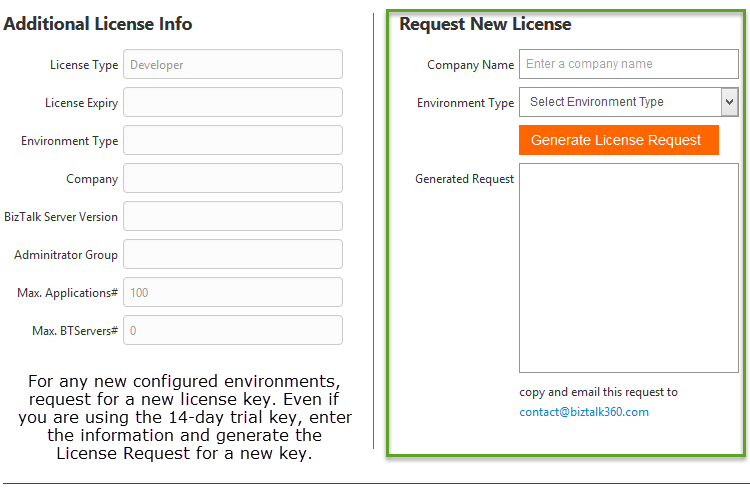Click the License Type field showing Developer
This screenshot has height=500, width=750.
tap(232, 65)
